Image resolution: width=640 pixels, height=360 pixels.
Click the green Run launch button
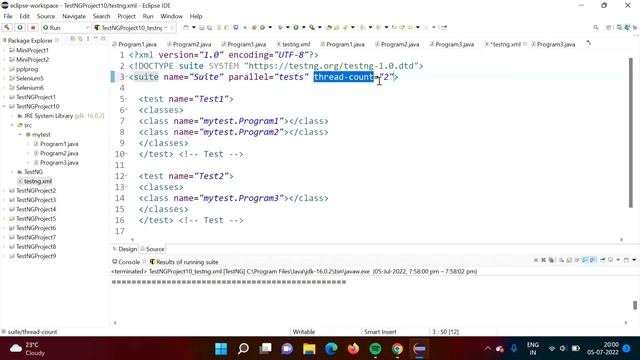point(20,27)
